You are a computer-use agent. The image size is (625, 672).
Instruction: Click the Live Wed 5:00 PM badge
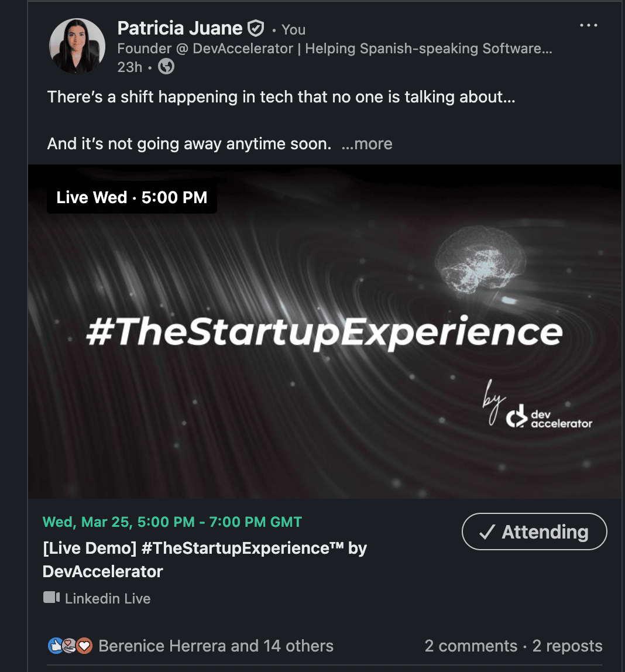[132, 197]
